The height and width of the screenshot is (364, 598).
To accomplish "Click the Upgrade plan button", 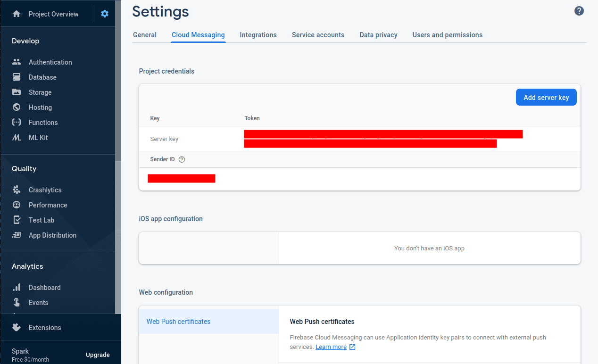I will pos(98,355).
